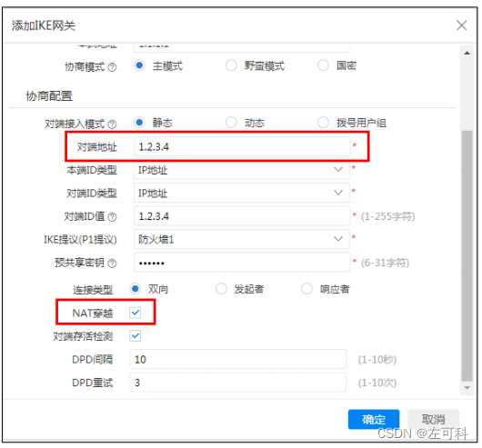Click the 取消 button

coord(434,419)
